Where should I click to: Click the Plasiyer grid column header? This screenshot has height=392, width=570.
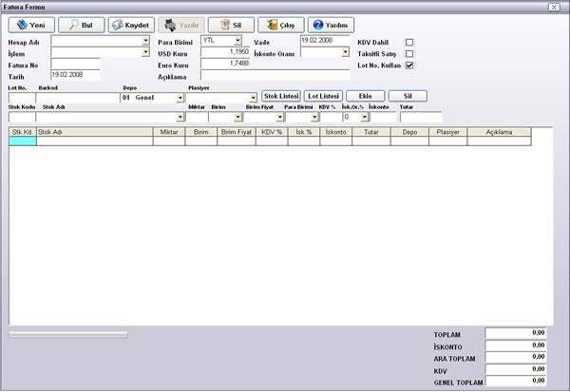coord(447,132)
